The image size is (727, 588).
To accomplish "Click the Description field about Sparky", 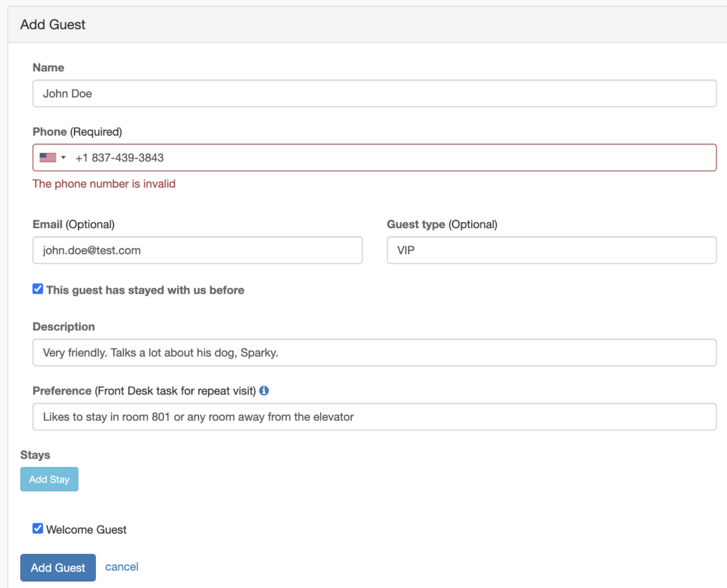I will pyautogui.click(x=375, y=352).
